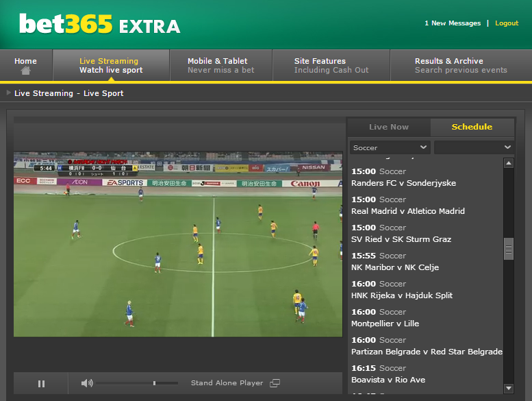The width and height of the screenshot is (532, 401).
Task: Click the schedule scrollbar up arrow
Action: tap(509, 163)
